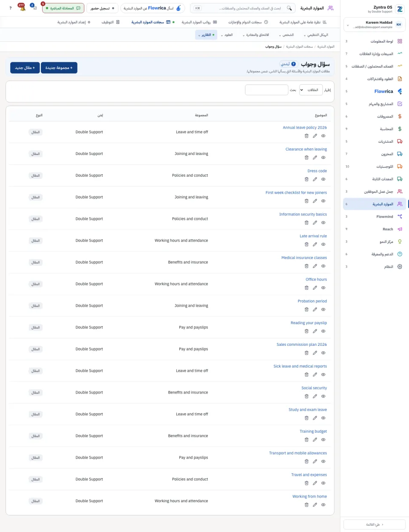Switch to the "نظرة عامة على الموارد البشرية" tab
The width and height of the screenshot is (409, 532).
[303, 22]
